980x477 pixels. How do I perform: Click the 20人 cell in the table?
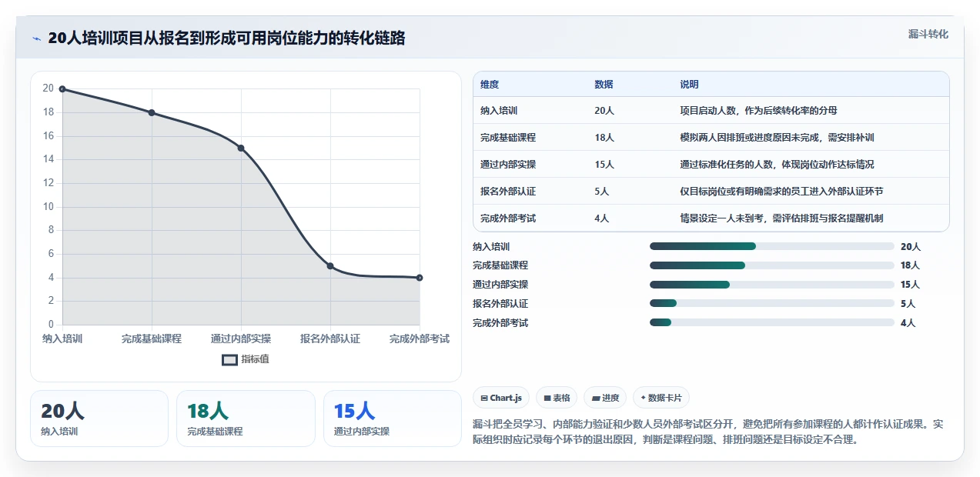tap(604, 111)
